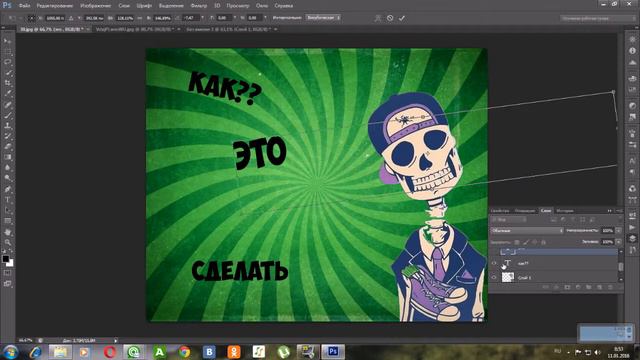Change screen mode at toolbar bottom
This screenshot has width=640, height=360.
pos(7,283)
